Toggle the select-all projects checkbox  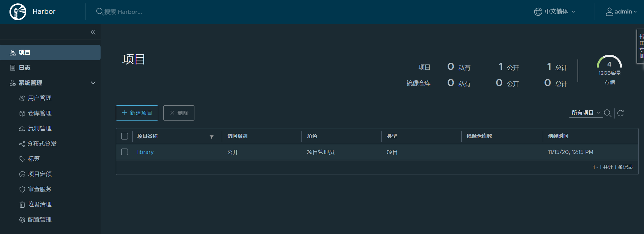click(125, 136)
